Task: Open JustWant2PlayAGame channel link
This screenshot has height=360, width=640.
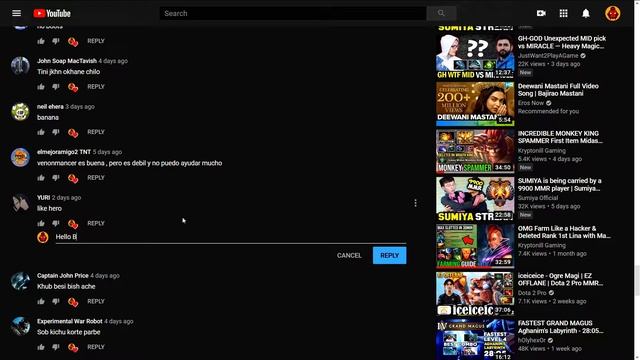Action: coord(548,56)
